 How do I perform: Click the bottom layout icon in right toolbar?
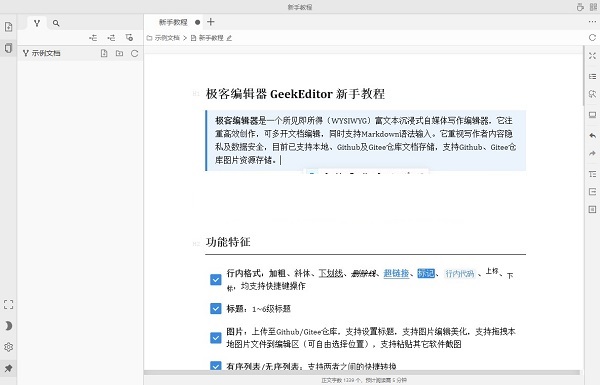click(592, 209)
